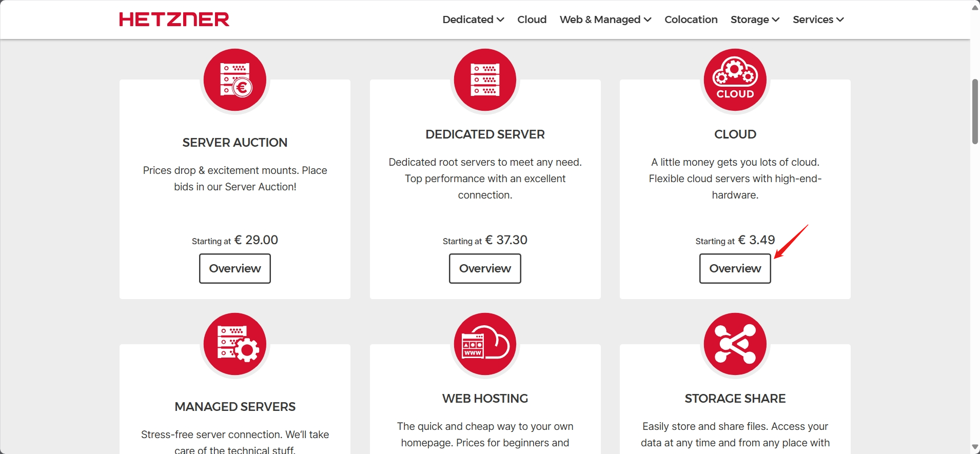Click the Managed Servers gear icon

pos(235,344)
